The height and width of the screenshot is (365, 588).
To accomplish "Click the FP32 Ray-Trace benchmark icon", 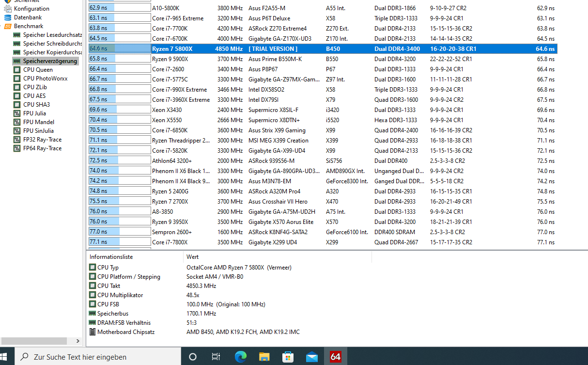I will [17, 140].
